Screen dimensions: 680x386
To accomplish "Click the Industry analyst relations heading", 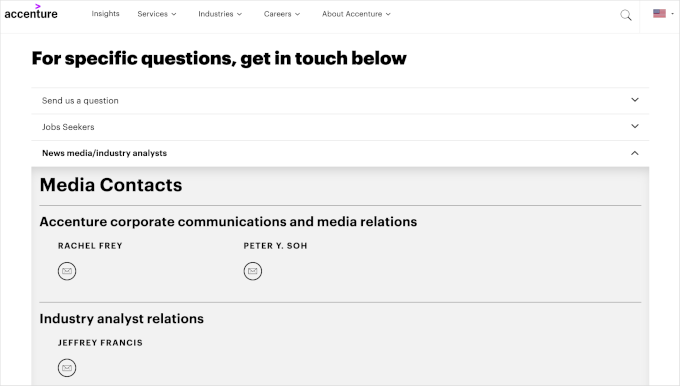I will [121, 319].
